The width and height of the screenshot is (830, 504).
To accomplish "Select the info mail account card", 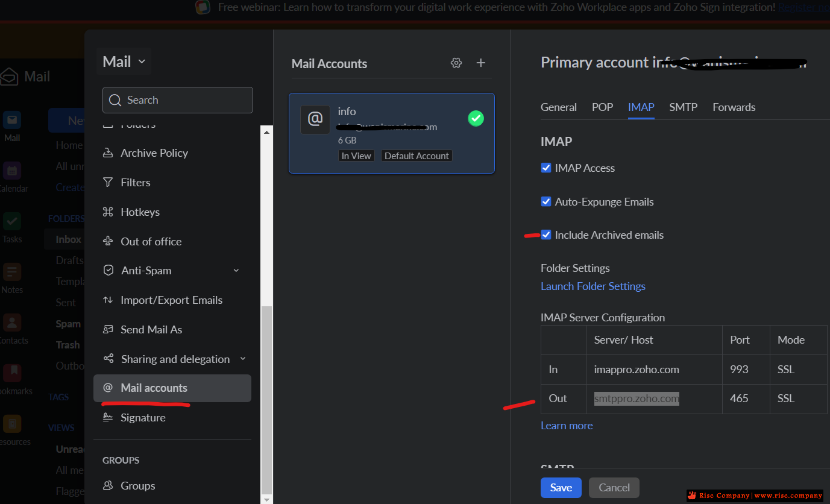I will 392,133.
